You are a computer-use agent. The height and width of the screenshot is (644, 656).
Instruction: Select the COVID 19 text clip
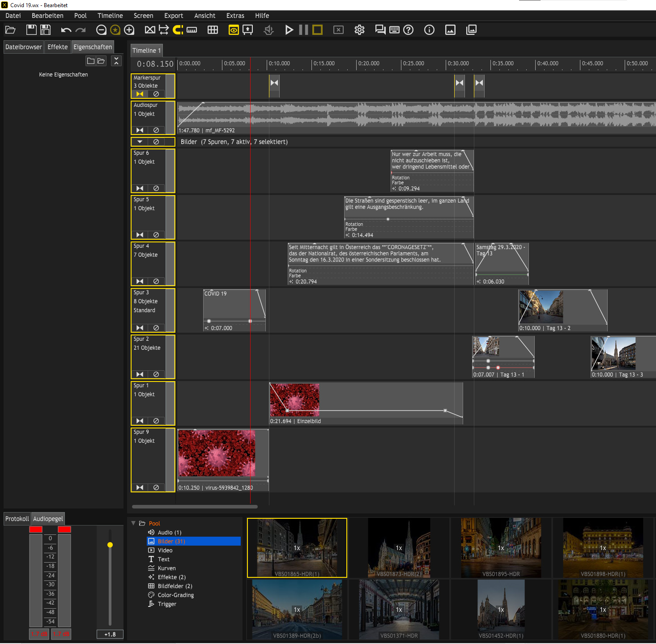click(234, 310)
